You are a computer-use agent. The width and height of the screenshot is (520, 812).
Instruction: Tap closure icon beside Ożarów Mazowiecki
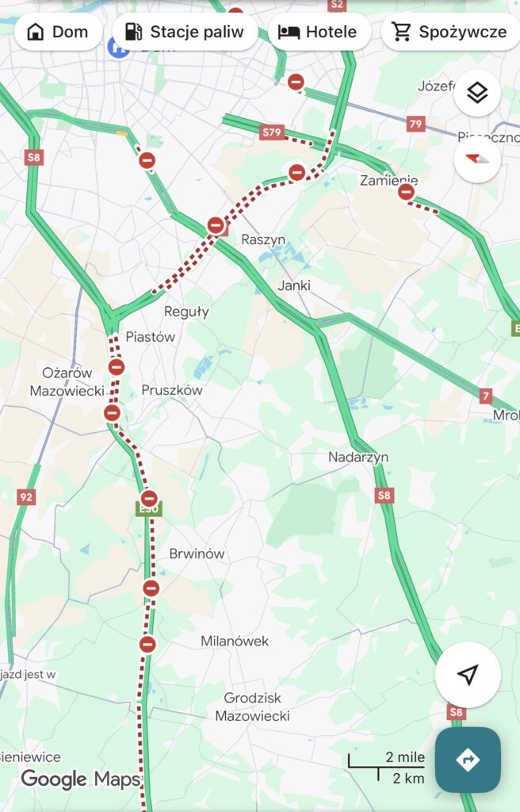point(117,367)
